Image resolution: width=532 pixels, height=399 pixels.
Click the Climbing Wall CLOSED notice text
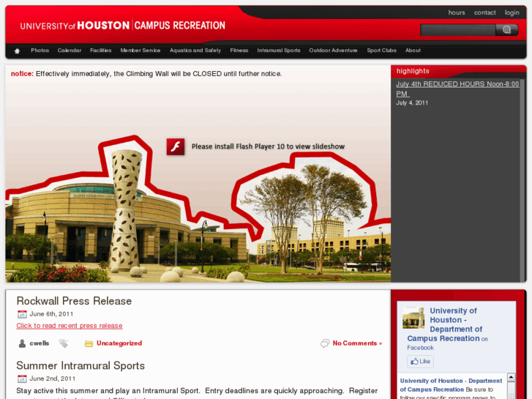[x=159, y=74]
